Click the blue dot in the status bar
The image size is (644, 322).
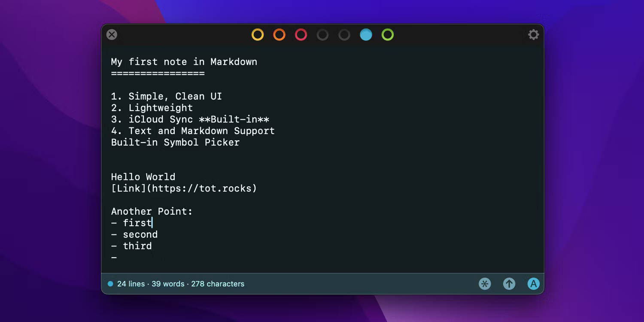pos(110,283)
